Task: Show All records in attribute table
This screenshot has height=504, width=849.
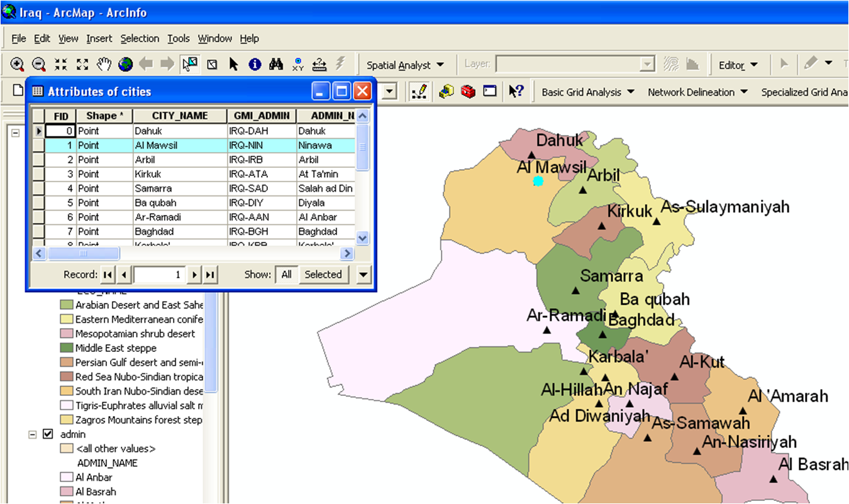Action: pyautogui.click(x=287, y=274)
